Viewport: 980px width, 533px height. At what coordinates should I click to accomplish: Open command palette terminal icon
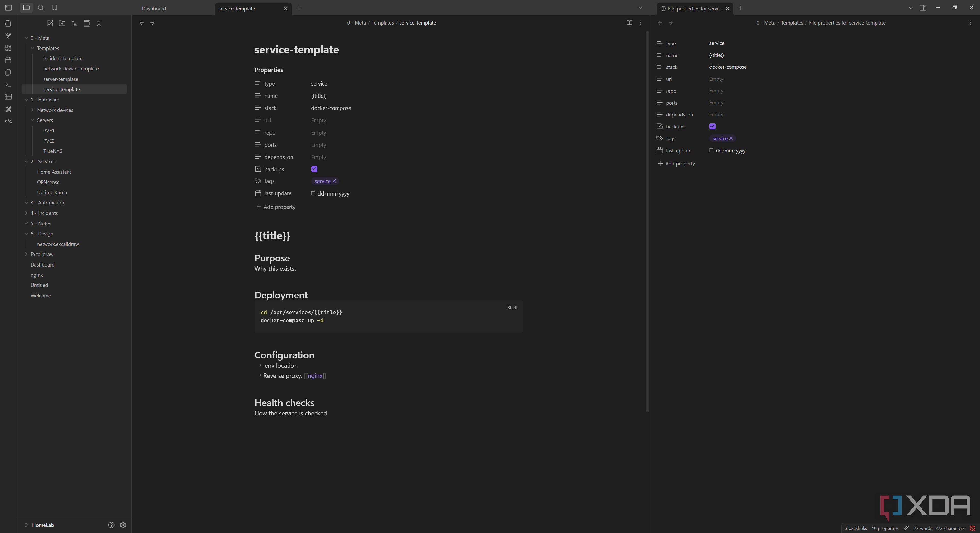point(8,84)
